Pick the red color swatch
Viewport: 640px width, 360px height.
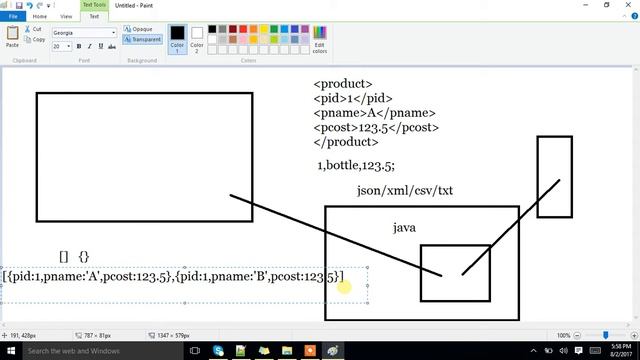243,29
